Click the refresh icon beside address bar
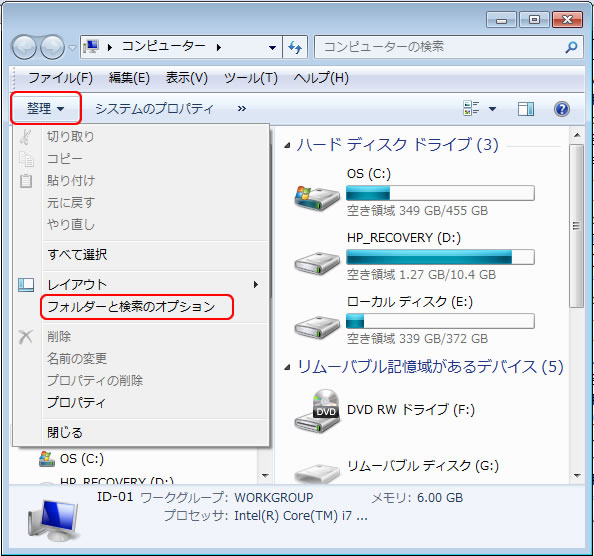Screen dimensions: 594x556 [295, 47]
